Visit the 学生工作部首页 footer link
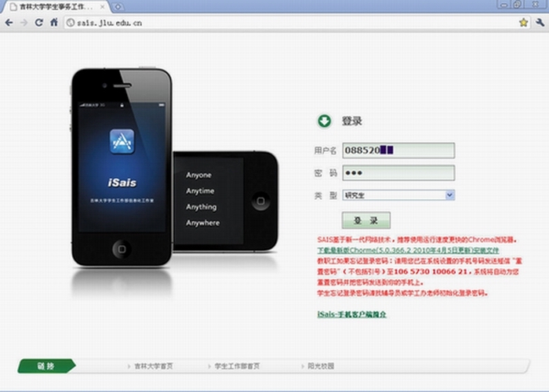The image size is (549, 392). tap(237, 366)
